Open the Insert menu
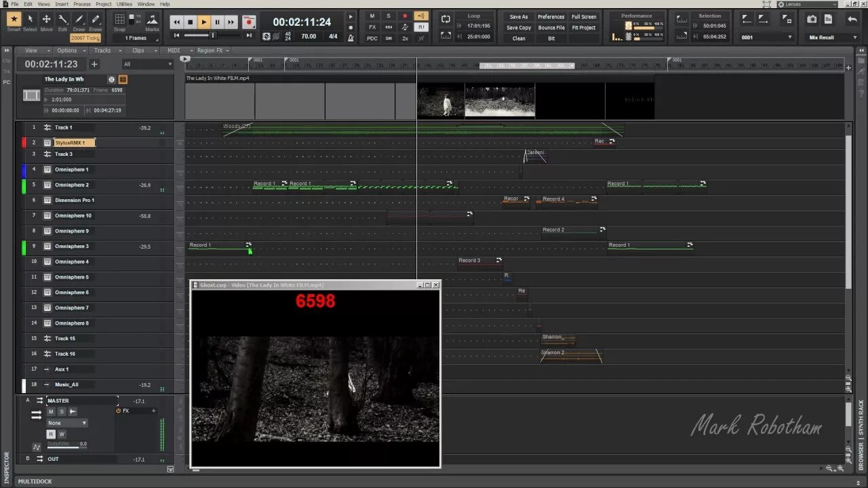Viewport: 868px width, 488px height. pyautogui.click(x=62, y=4)
